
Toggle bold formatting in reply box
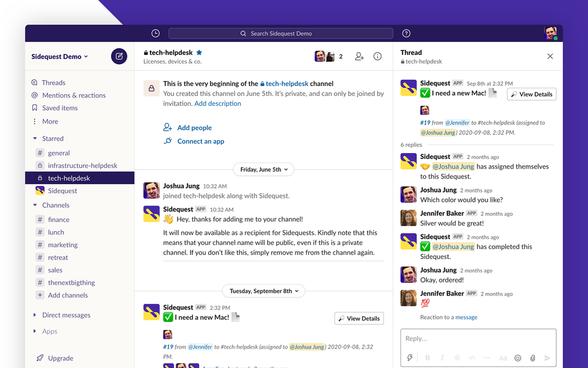(x=427, y=358)
